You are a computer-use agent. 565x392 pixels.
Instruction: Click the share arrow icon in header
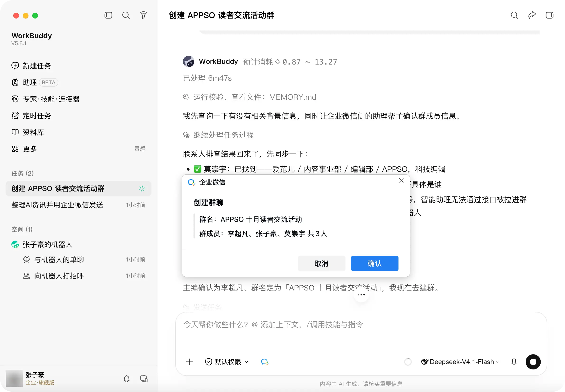[x=532, y=15]
